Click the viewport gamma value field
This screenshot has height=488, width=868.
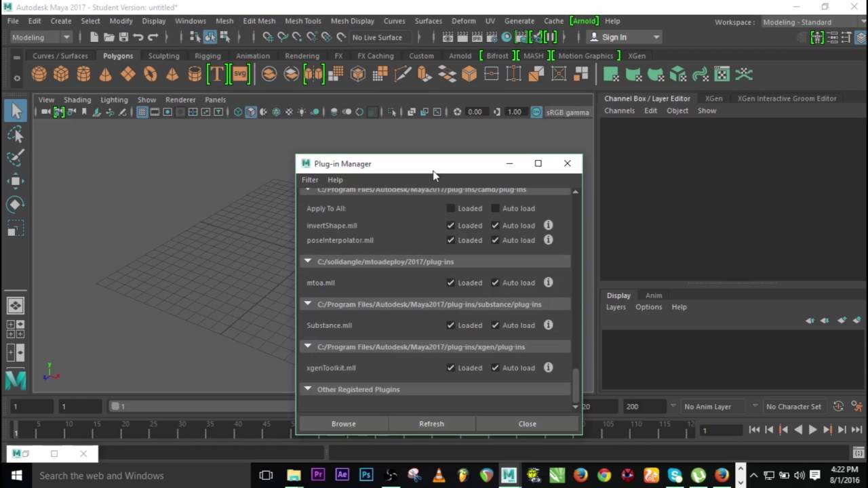tap(516, 112)
